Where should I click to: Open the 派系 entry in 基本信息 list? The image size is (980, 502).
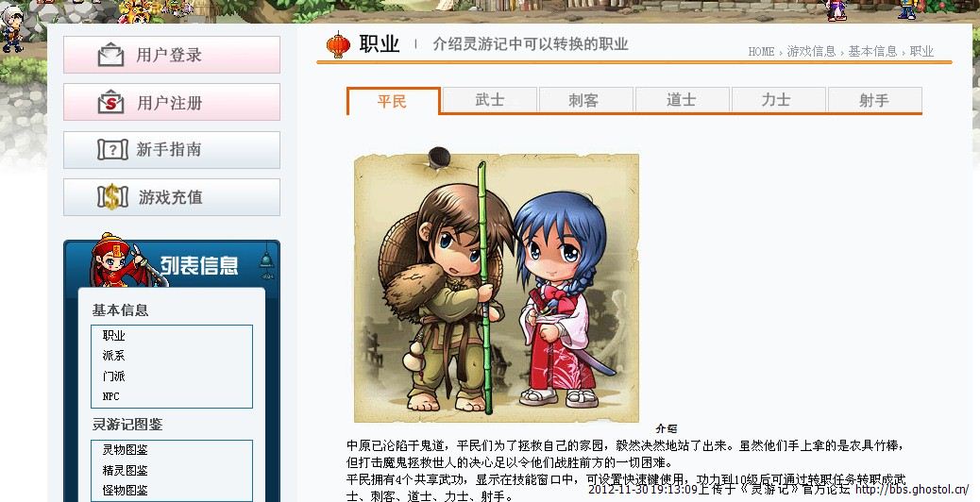point(113,356)
